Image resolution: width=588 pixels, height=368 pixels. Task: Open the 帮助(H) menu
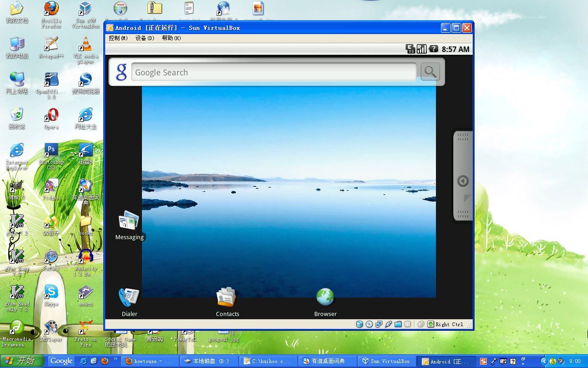tap(171, 38)
